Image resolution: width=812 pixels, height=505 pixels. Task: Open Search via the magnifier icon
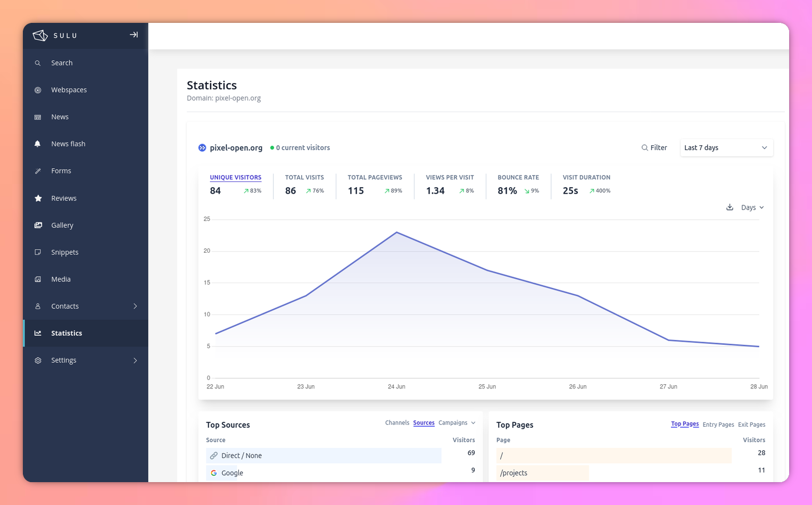38,63
